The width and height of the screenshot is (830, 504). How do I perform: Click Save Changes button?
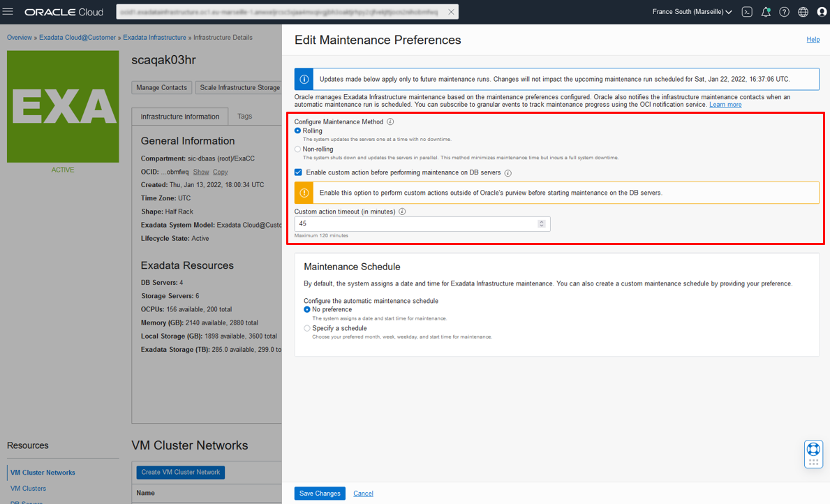[320, 494]
